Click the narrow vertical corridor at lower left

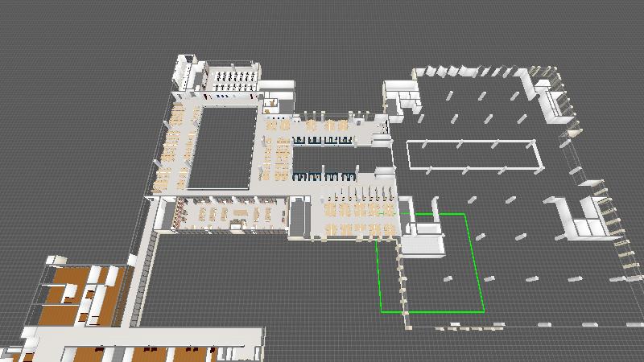click(138, 282)
